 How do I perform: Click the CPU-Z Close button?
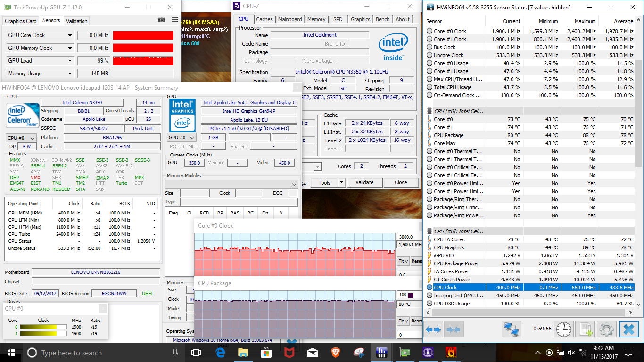401,182
